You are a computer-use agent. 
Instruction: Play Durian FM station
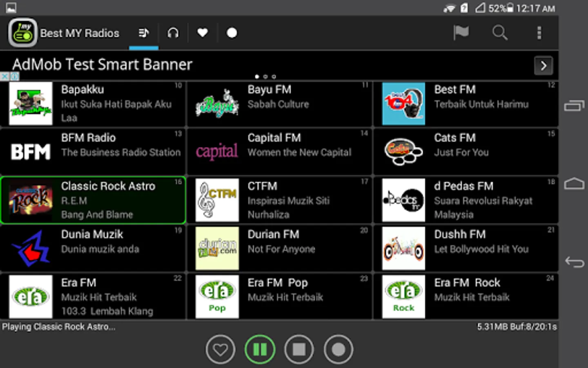coord(280,248)
